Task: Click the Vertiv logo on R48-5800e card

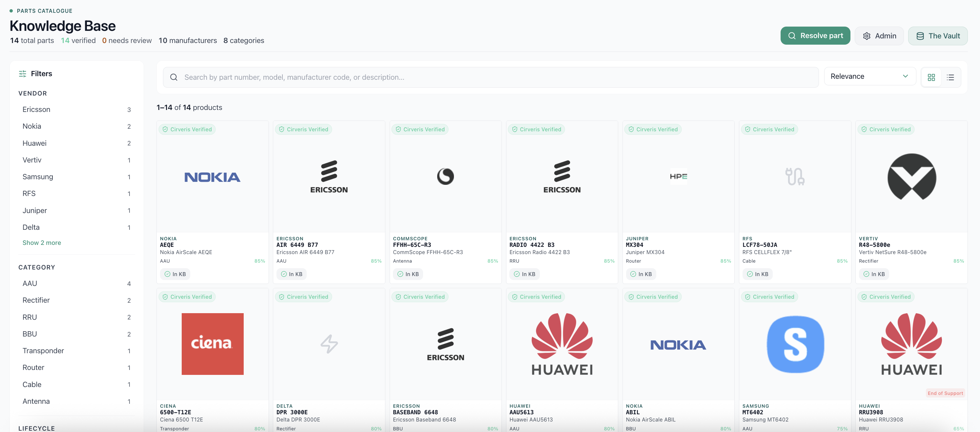Action: point(911,177)
